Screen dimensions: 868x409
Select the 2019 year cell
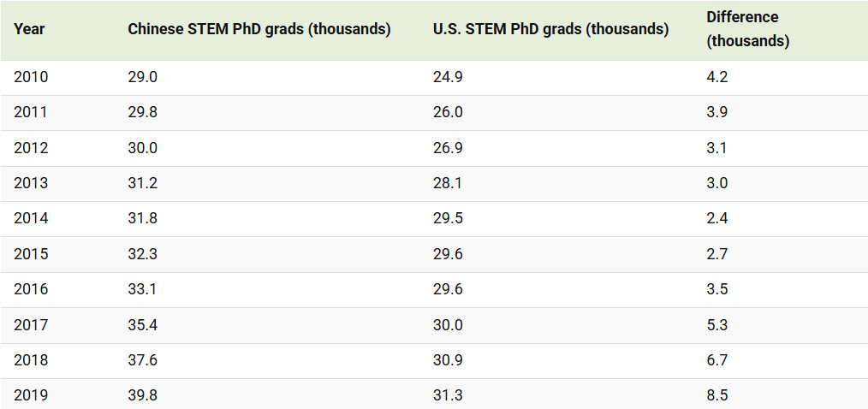click(x=31, y=395)
